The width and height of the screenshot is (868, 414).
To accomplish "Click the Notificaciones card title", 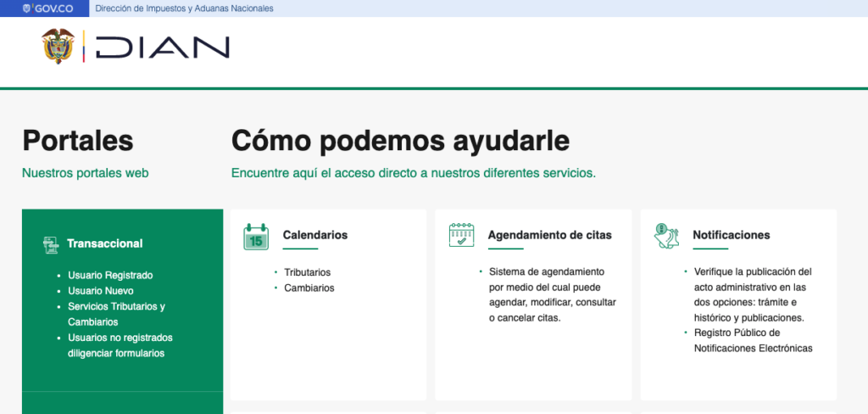I will pyautogui.click(x=732, y=235).
